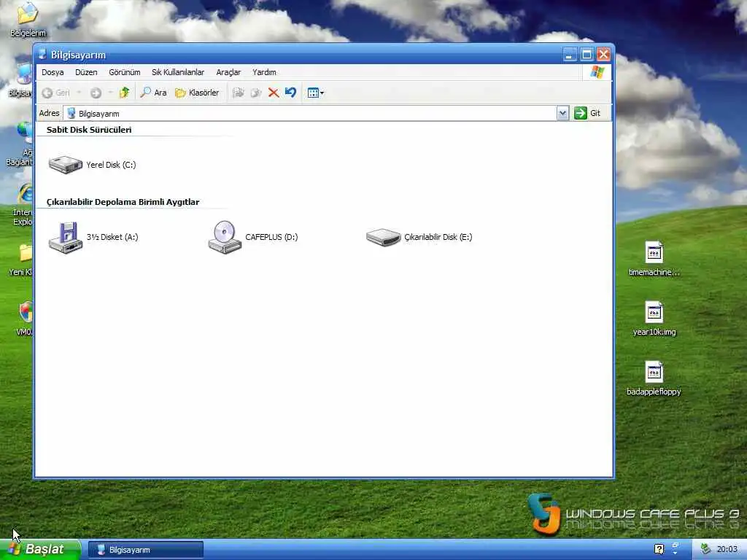Viewport: 747px width, 560px height.
Task: Select the Ağ Bağlantıları desktop icon
Action: coord(20,144)
